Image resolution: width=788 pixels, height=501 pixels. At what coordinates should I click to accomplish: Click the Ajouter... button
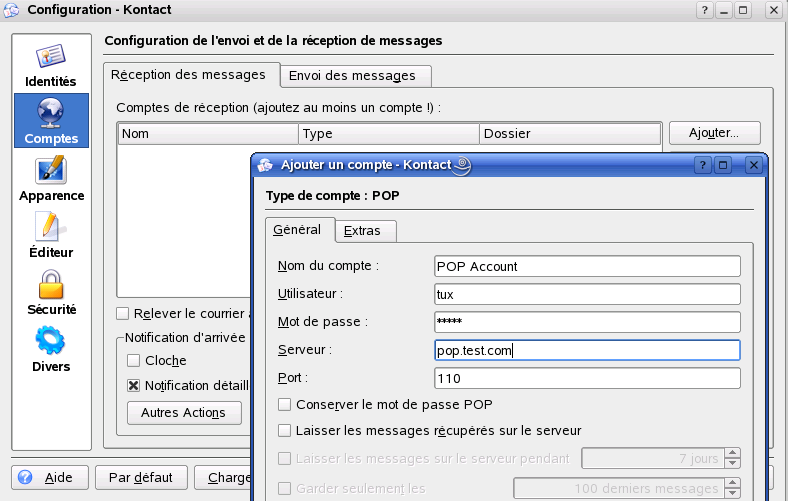(x=714, y=133)
